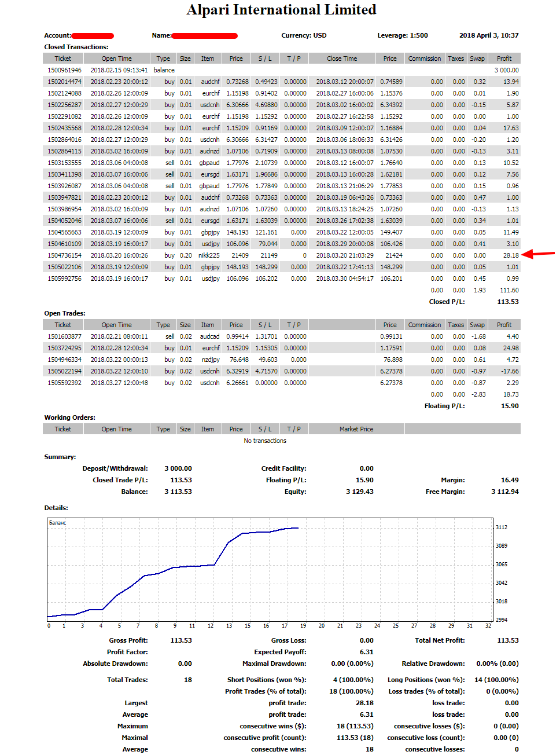This screenshot has width=560, height=755.
Task: Click ticket number 1502256287
Action: coord(65,105)
